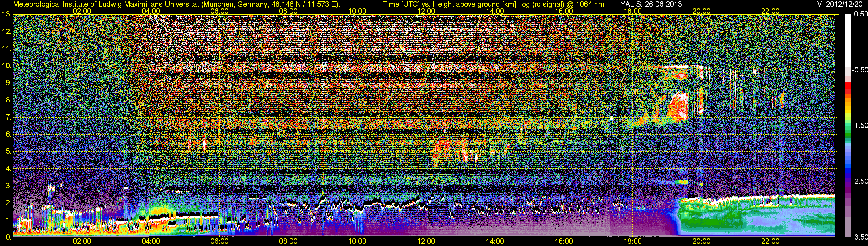The height and width of the screenshot is (246, 868).
Task: Click the 22:00 tick label on the upper time axis
Action: (x=770, y=11)
